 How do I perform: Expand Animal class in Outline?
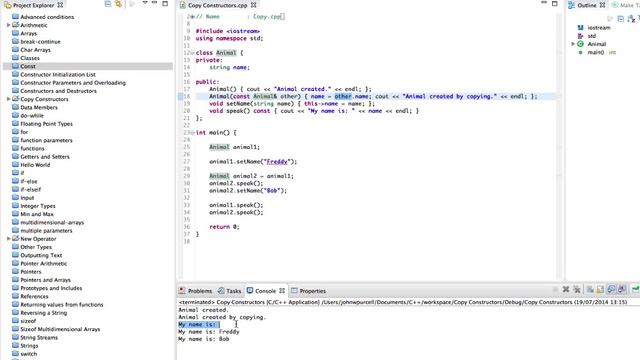573,44
